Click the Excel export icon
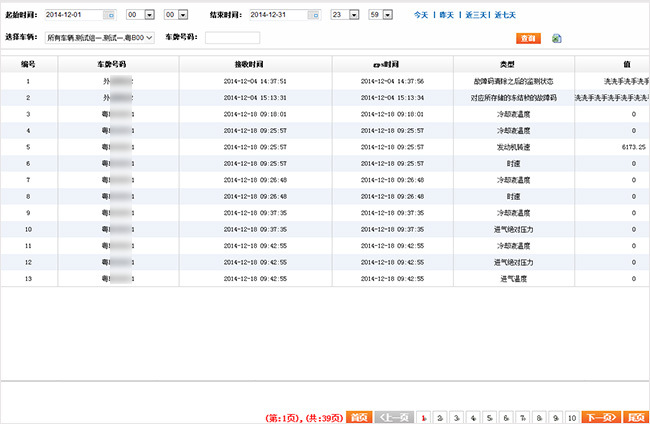 point(557,39)
